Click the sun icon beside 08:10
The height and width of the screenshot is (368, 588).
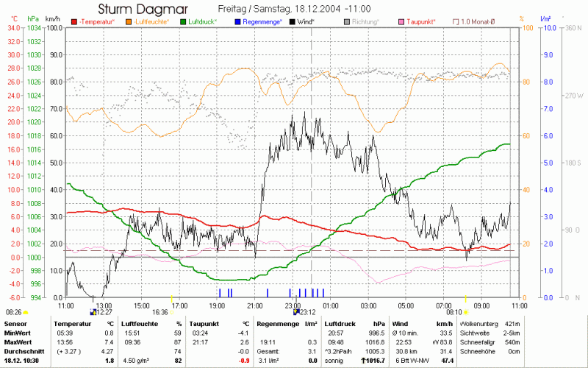pyautogui.click(x=467, y=312)
